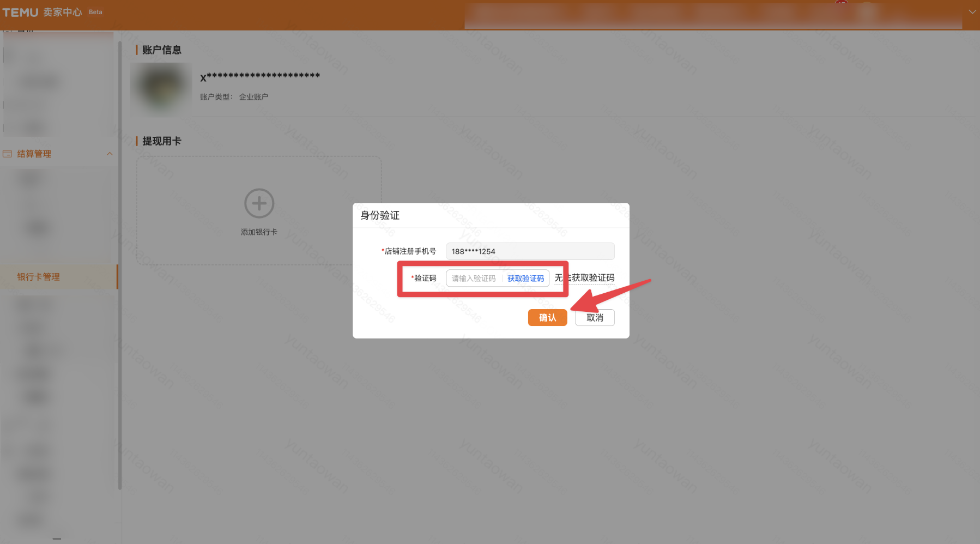Click the 请输入验证码 input box
The height and width of the screenshot is (544, 980).
click(473, 279)
